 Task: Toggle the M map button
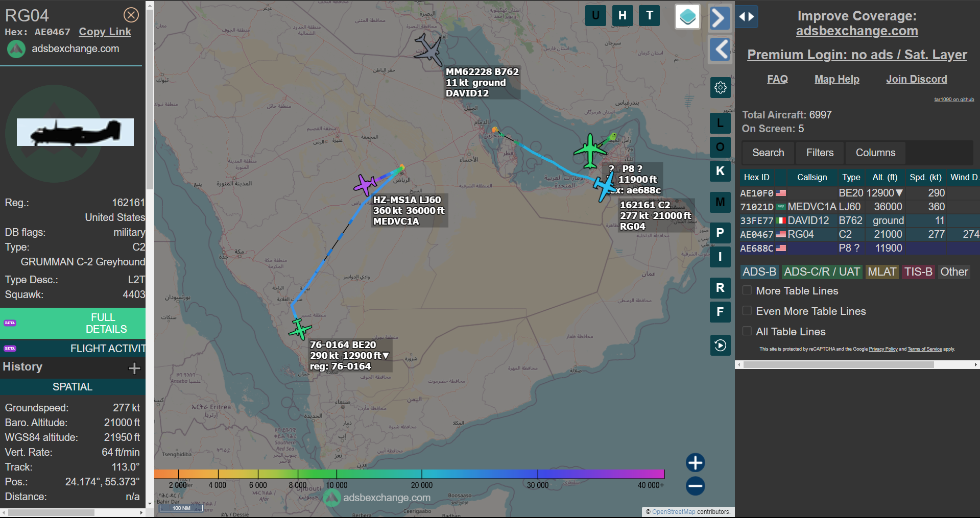click(720, 202)
